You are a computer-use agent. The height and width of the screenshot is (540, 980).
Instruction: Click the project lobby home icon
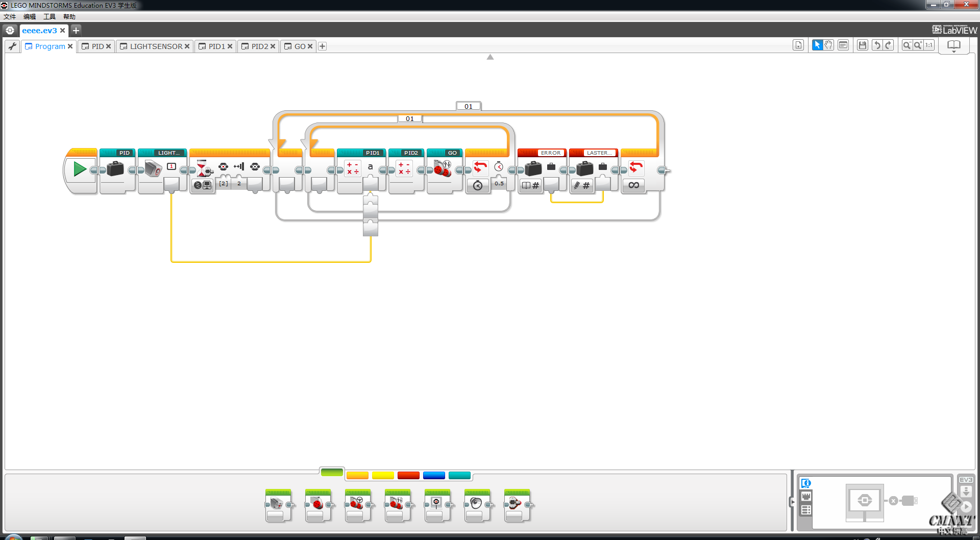10,30
